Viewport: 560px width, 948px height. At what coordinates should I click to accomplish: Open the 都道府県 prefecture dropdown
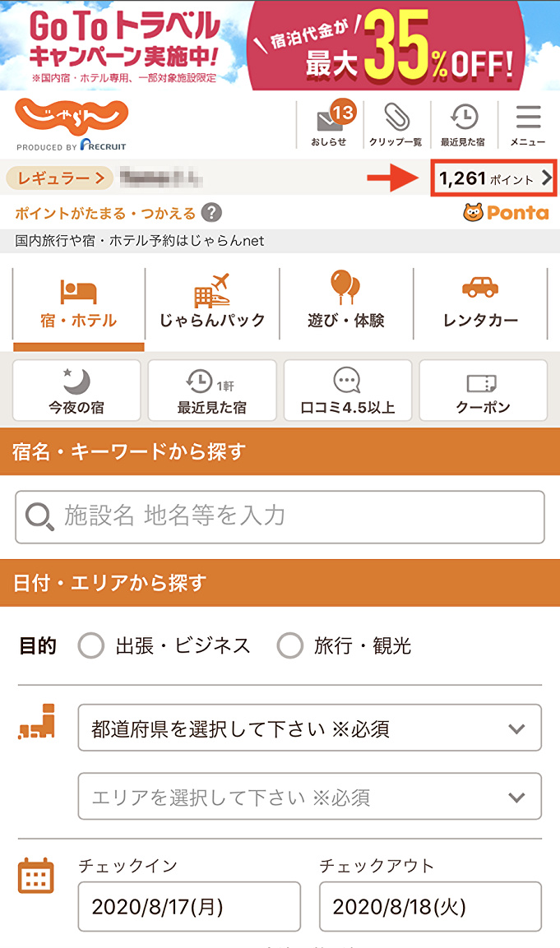tap(310, 728)
